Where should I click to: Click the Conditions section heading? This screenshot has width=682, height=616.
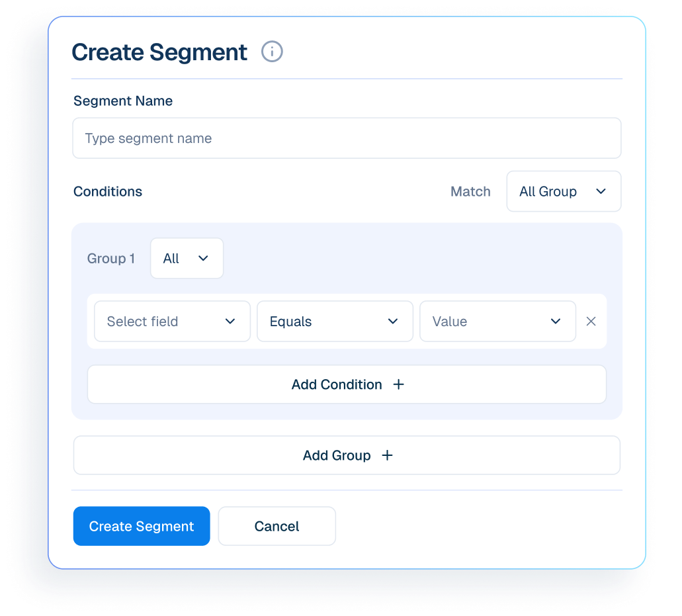point(107,191)
